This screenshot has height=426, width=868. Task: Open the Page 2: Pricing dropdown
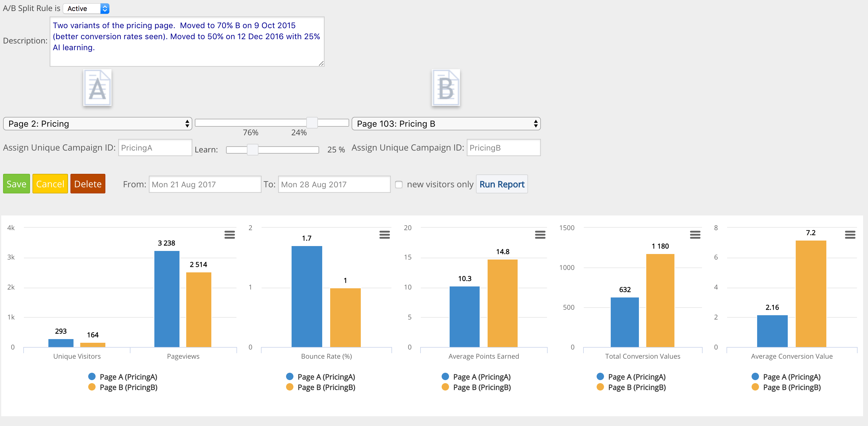(x=97, y=124)
